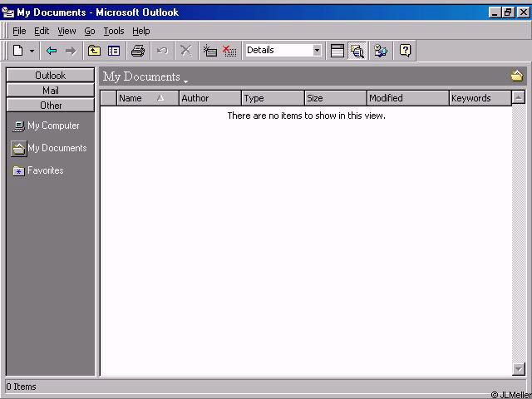Restore down the Microsoft Outlook window
This screenshot has width=532, height=399.
pos(508,13)
